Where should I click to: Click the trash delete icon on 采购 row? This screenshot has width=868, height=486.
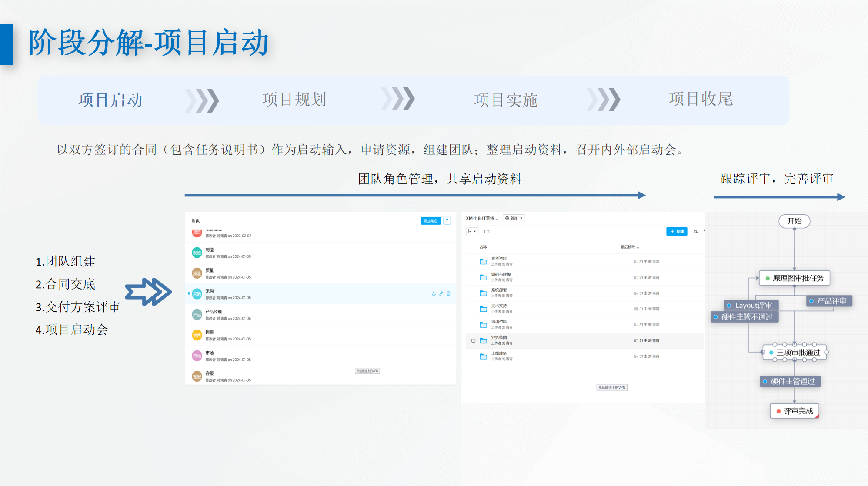(448, 294)
